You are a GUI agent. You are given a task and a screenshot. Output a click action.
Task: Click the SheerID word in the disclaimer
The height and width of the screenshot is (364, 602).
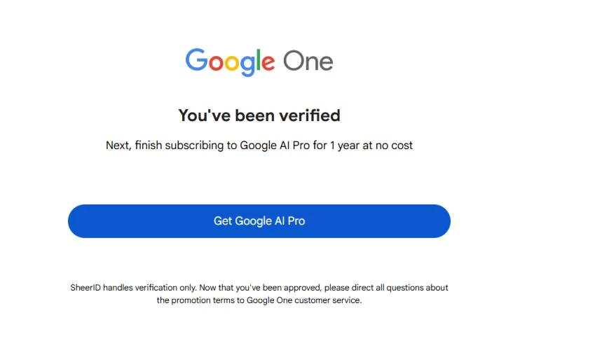[x=85, y=288]
